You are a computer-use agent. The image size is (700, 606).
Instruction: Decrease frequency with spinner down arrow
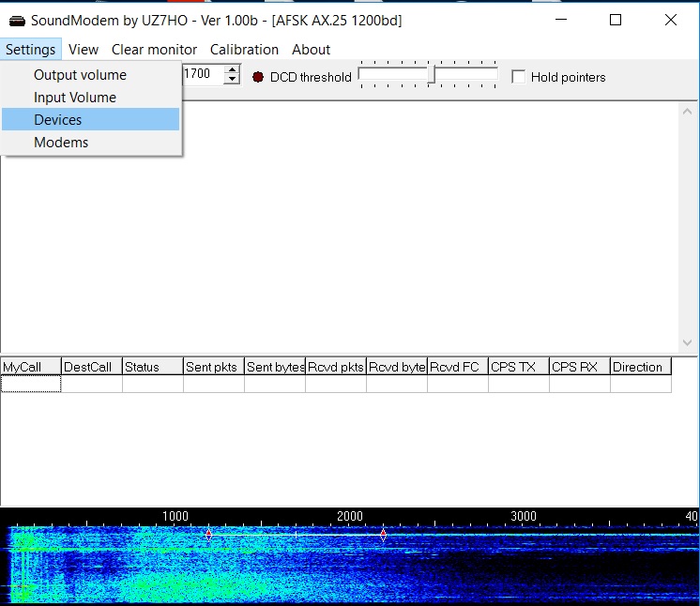[233, 80]
